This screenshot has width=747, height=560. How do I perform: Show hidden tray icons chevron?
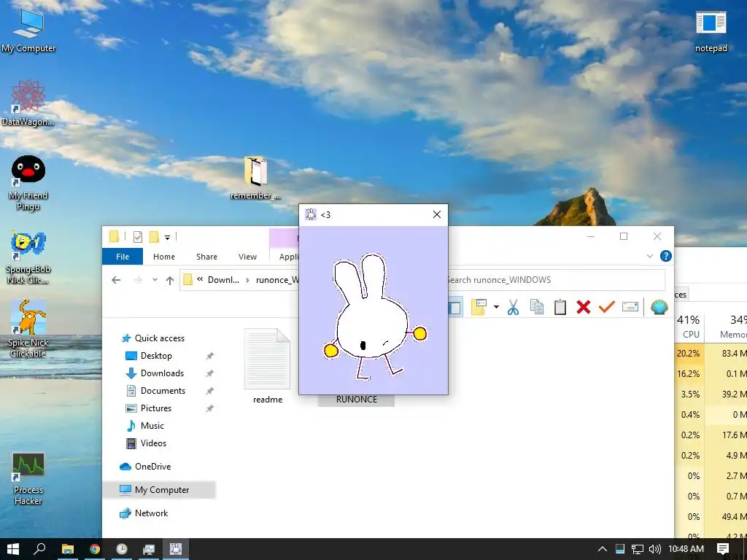(x=602, y=549)
